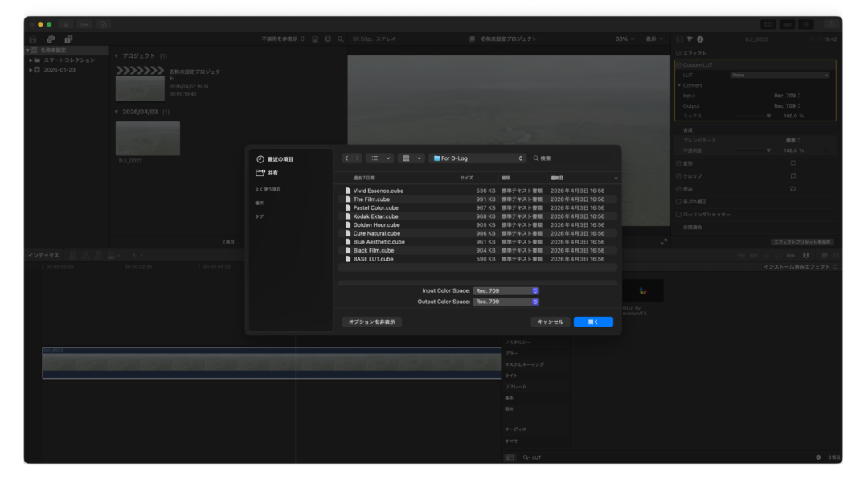Sort files by the サイズ column header
The image size is (868, 497).
click(467, 178)
